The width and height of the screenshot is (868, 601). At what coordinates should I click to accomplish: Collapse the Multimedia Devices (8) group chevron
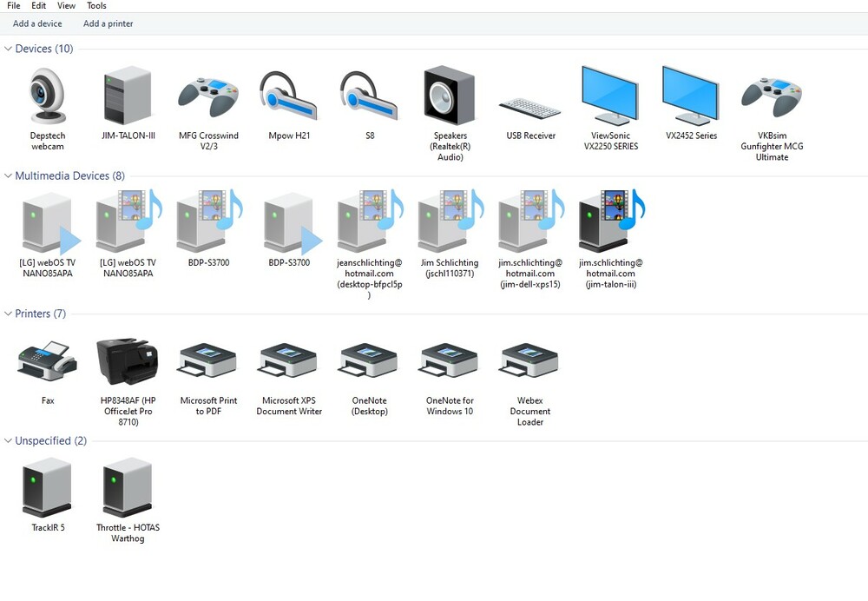click(8, 175)
